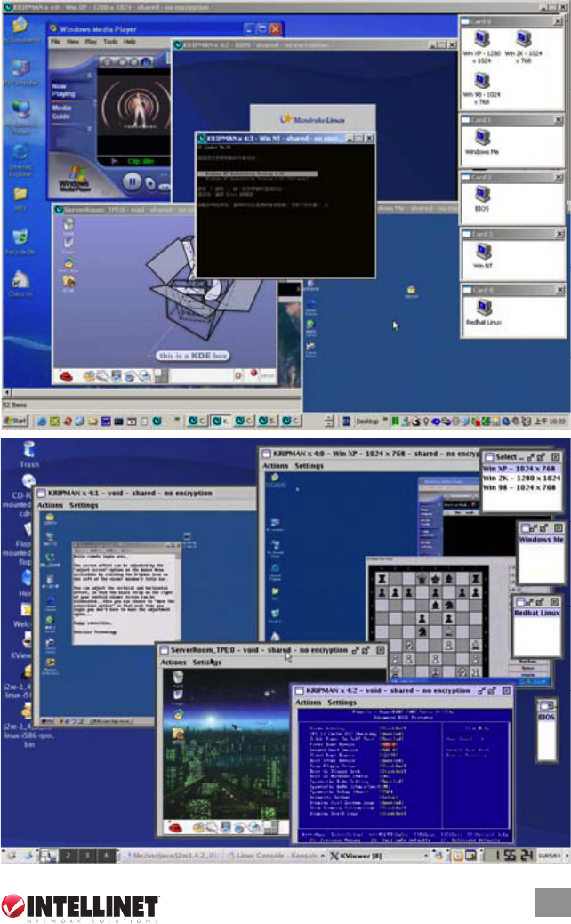Screen dimensions: 571x924
Task: Open Settings menu in KRIPMAN 4:1 window
Action: (84, 506)
